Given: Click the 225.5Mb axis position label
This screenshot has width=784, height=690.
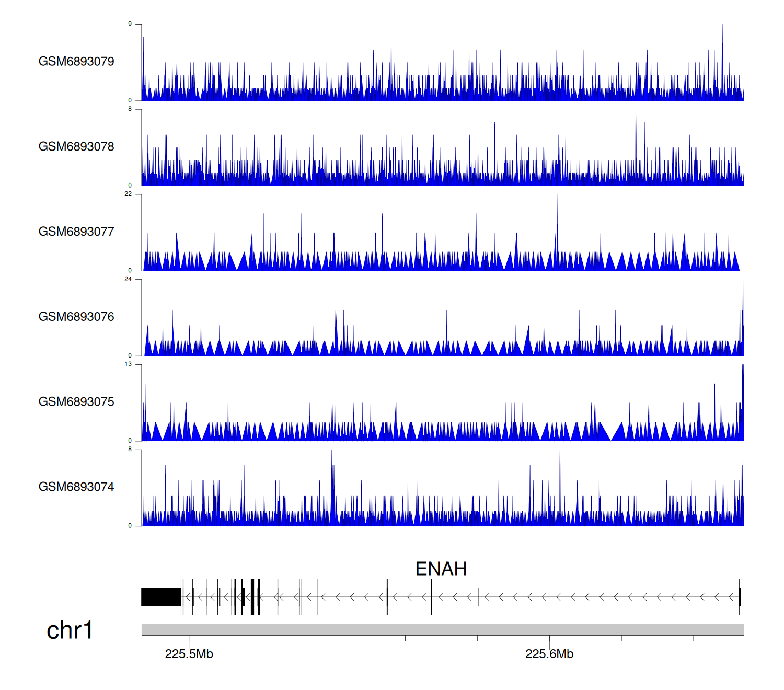Looking at the screenshot, I should coord(189,654).
